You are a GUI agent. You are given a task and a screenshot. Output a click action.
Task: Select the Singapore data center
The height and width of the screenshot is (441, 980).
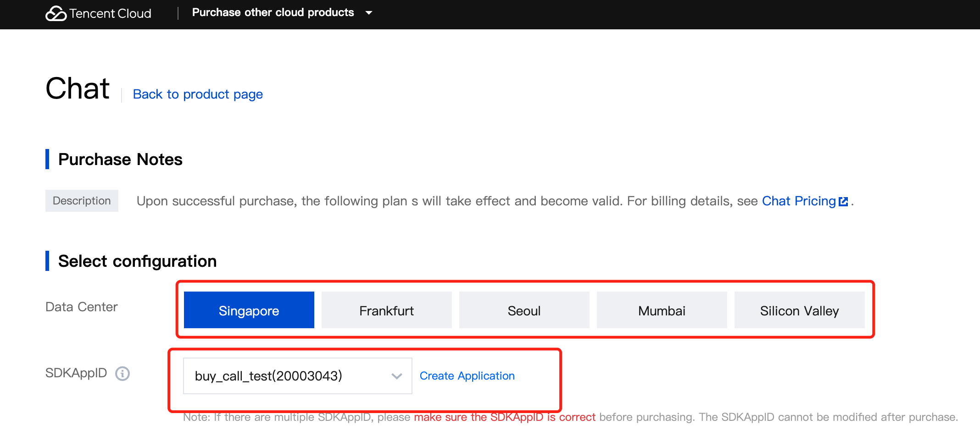click(x=249, y=310)
